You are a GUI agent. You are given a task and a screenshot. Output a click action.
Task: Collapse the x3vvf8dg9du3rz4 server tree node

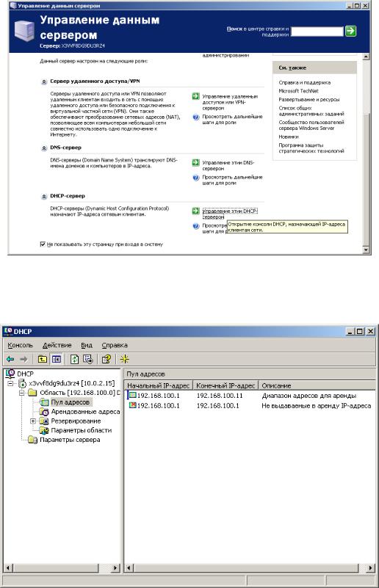coord(10,384)
